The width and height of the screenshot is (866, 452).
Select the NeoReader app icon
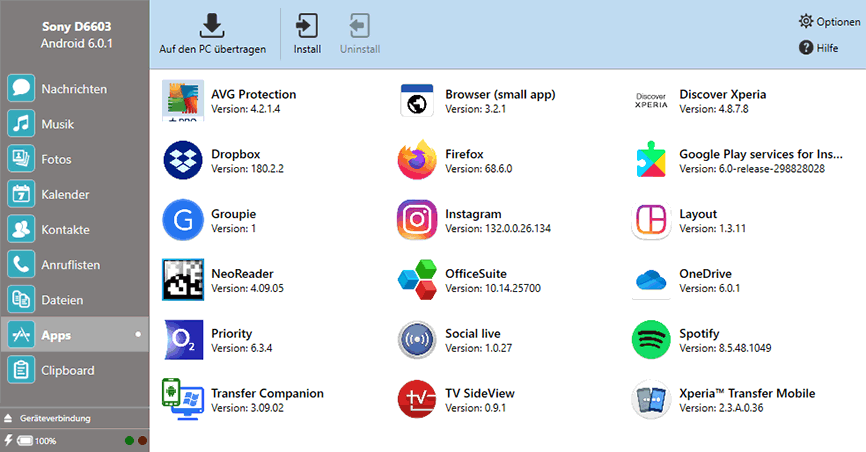coord(183,280)
